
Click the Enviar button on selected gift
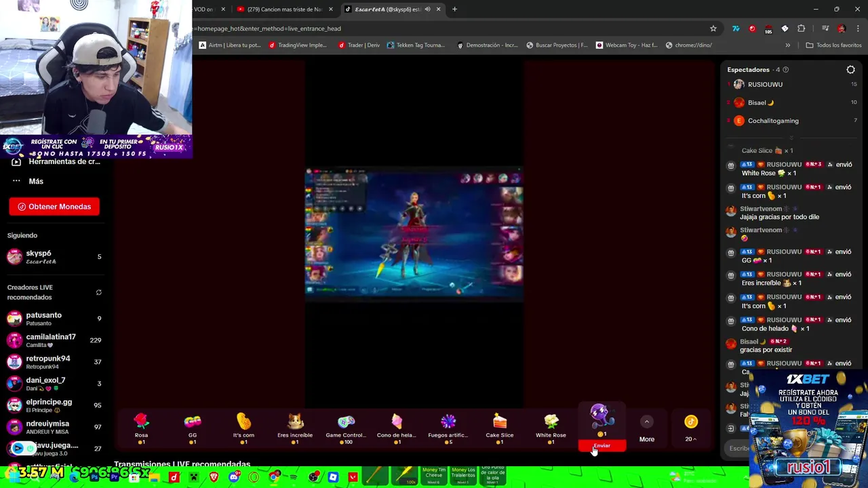(602, 446)
